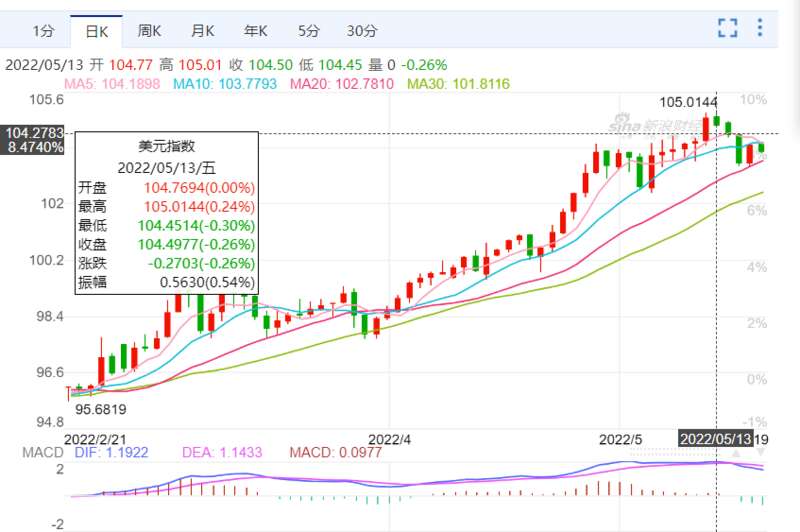Viewport: 800px width, 532px height.
Task: Click the MA5: 104.1898 indicator label
Action: [112, 84]
